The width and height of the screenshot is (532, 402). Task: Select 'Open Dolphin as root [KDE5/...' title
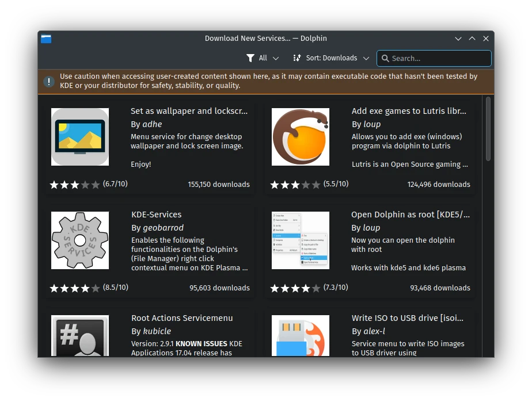[411, 215]
